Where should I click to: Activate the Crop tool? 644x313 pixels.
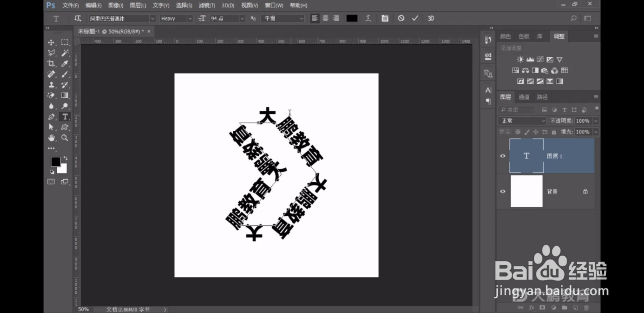pyautogui.click(x=51, y=64)
